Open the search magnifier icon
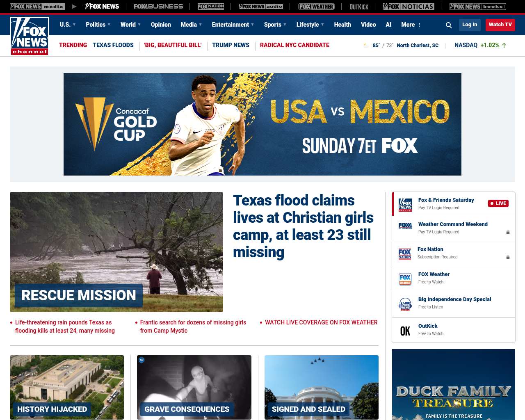 [449, 25]
